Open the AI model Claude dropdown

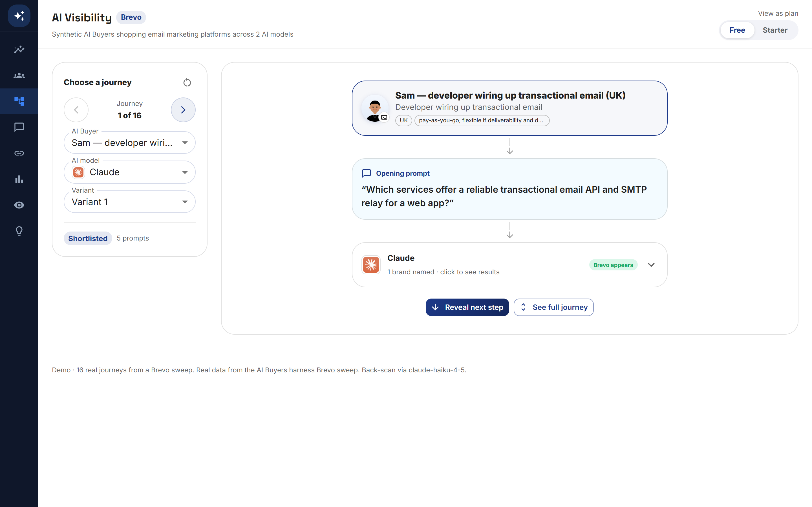click(x=129, y=172)
